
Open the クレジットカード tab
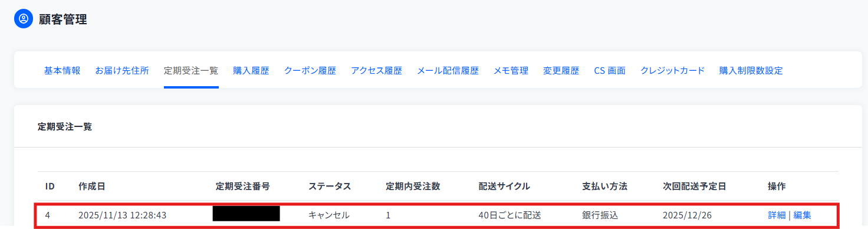673,71
